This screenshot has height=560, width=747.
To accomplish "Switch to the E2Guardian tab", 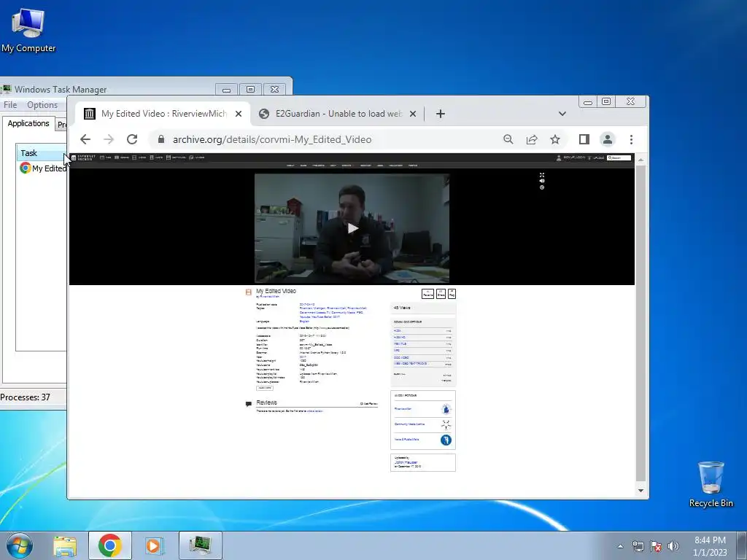I will (x=338, y=114).
